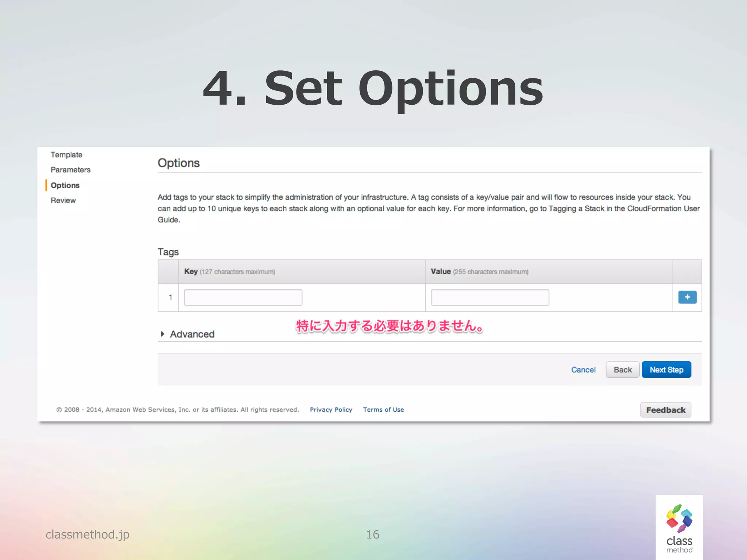
Task: Select the Options step in sidebar
Action: [x=65, y=185]
